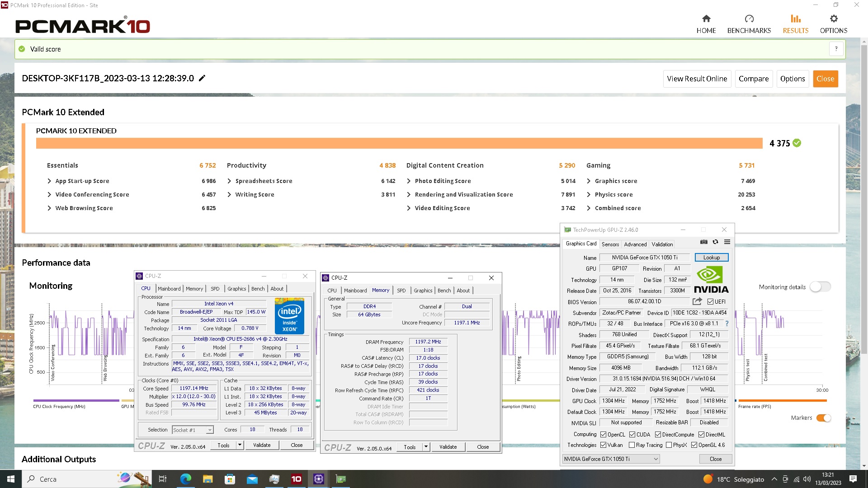This screenshot has height=488, width=868.
Task: Take GPU-Z screenshot with camera icon
Action: (703, 242)
